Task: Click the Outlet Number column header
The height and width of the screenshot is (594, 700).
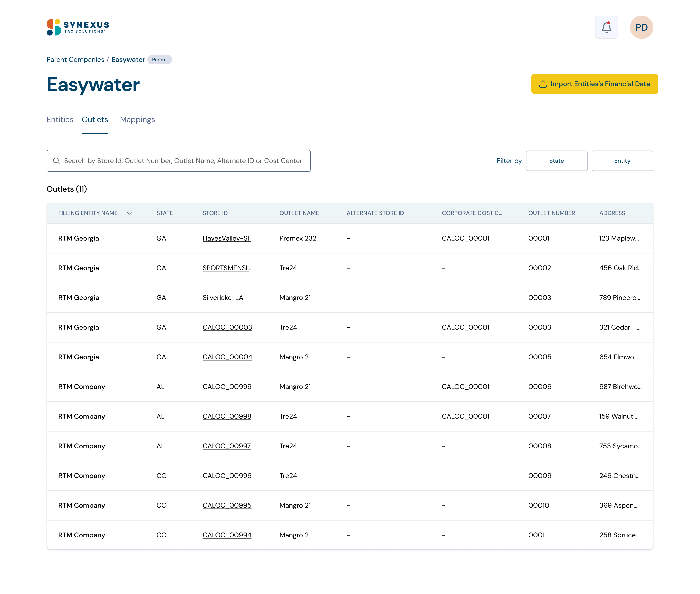Action: [551, 213]
